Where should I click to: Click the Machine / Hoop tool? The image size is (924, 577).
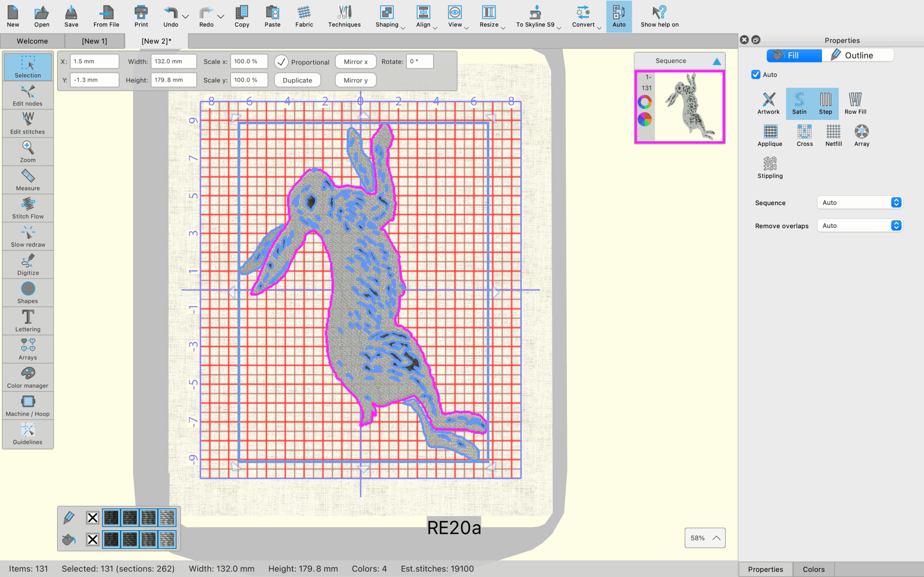coord(27,406)
